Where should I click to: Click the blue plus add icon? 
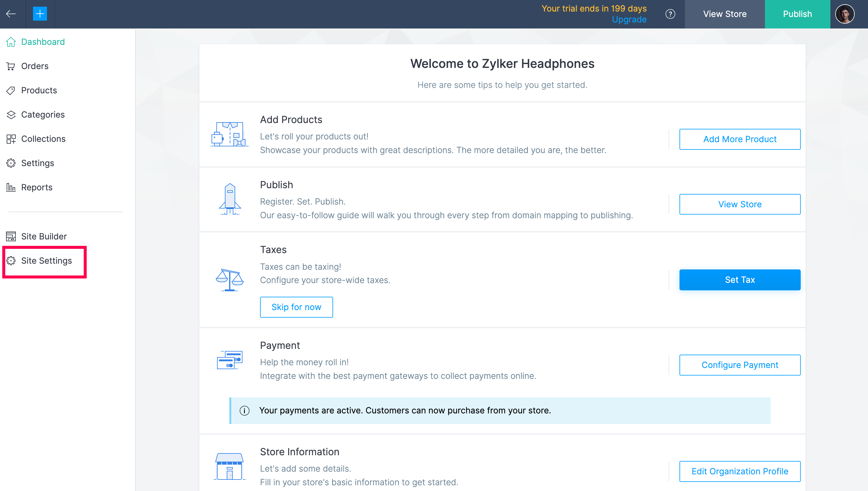(x=40, y=14)
